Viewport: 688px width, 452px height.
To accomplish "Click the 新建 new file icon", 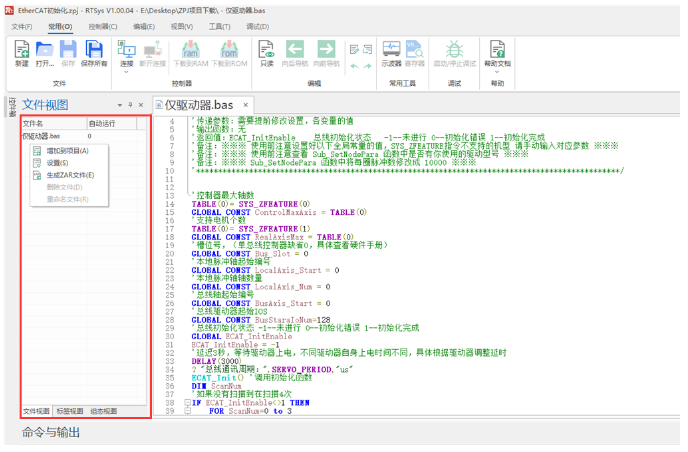I will coord(22,49).
